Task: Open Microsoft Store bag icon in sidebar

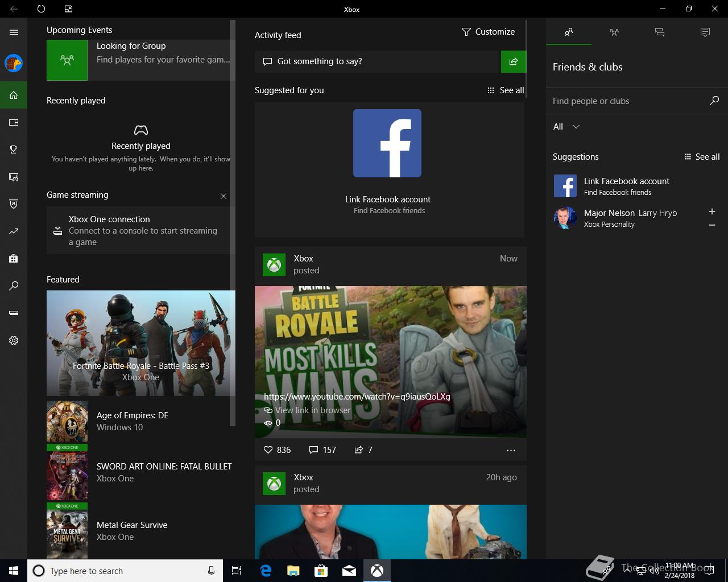Action: [14, 259]
